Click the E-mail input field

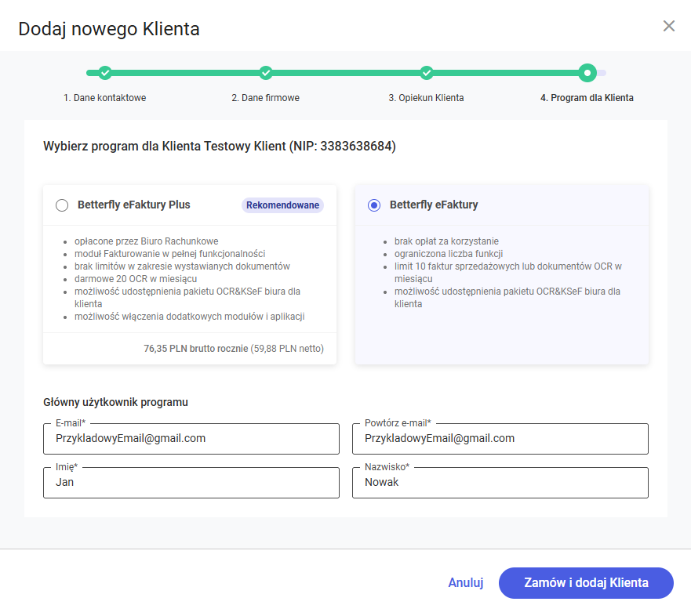(x=191, y=439)
